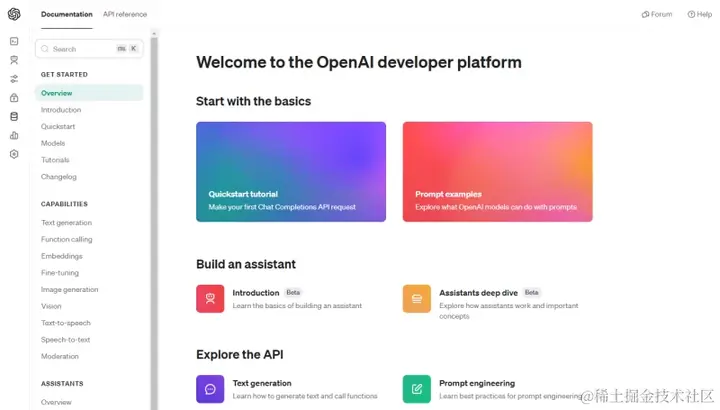The width and height of the screenshot is (720, 410).
Task: Open the Help link
Action: [x=700, y=14]
